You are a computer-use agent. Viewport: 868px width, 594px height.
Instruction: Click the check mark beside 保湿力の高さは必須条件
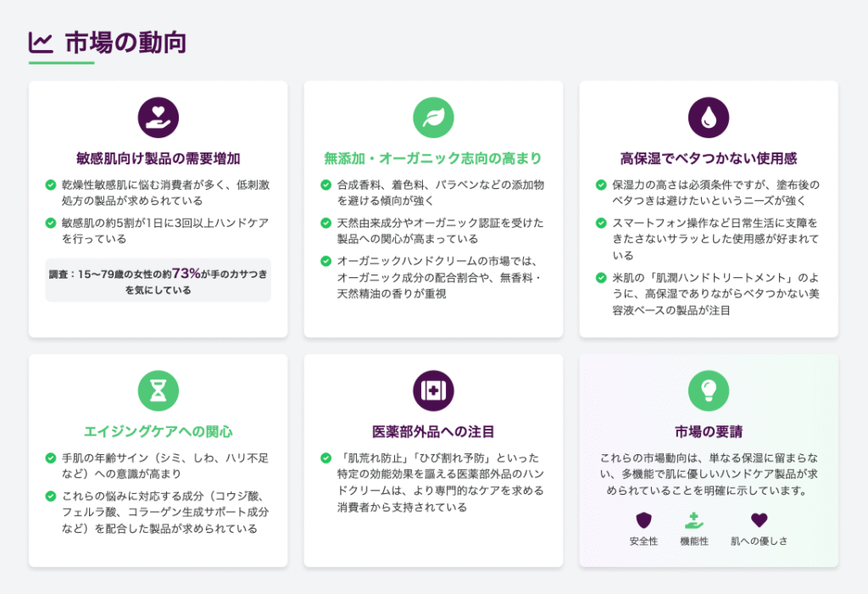click(x=602, y=185)
